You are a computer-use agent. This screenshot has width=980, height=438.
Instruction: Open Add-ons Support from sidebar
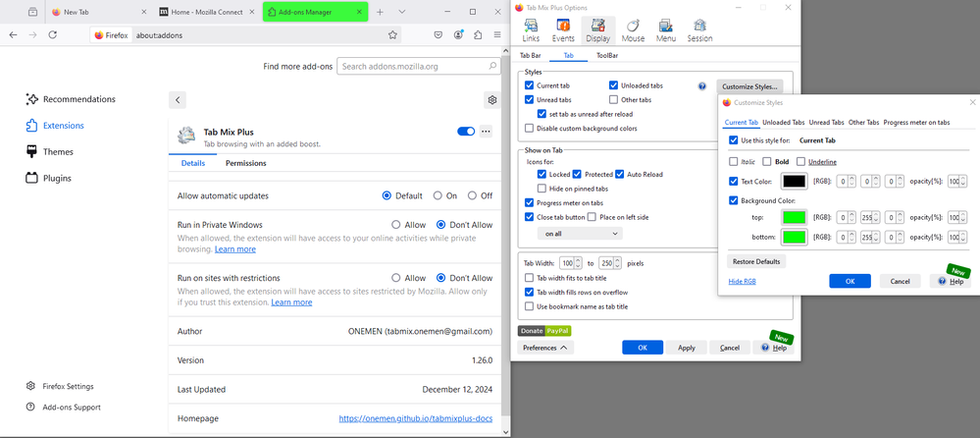(63, 408)
